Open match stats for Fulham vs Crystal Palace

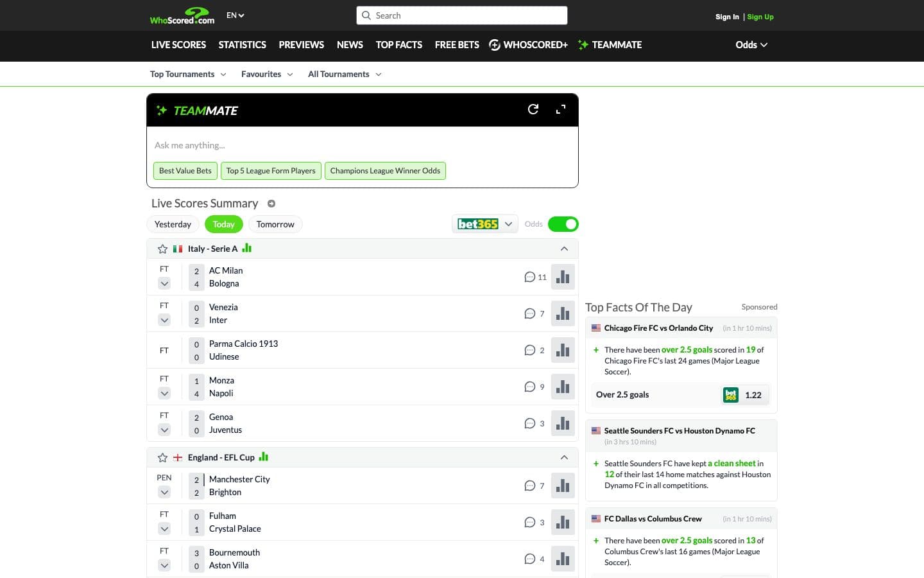point(563,522)
